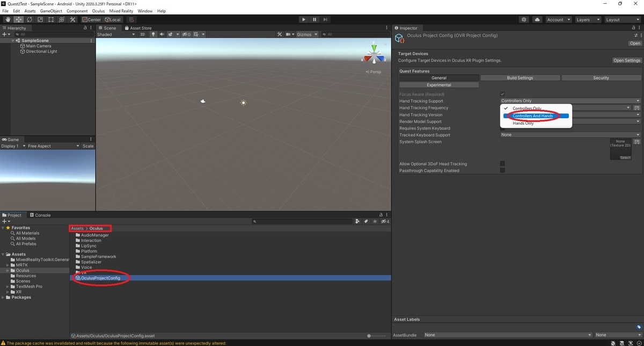This screenshot has width=644, height=346.
Task: Open the GameObject menu
Action: coord(51,11)
